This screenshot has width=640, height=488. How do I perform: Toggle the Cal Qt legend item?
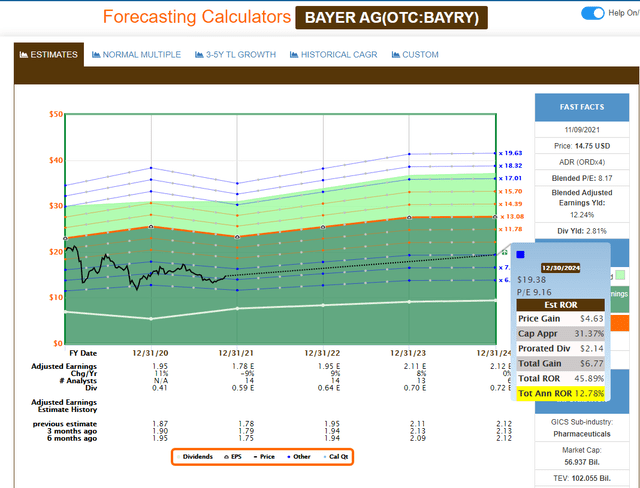tap(336, 457)
